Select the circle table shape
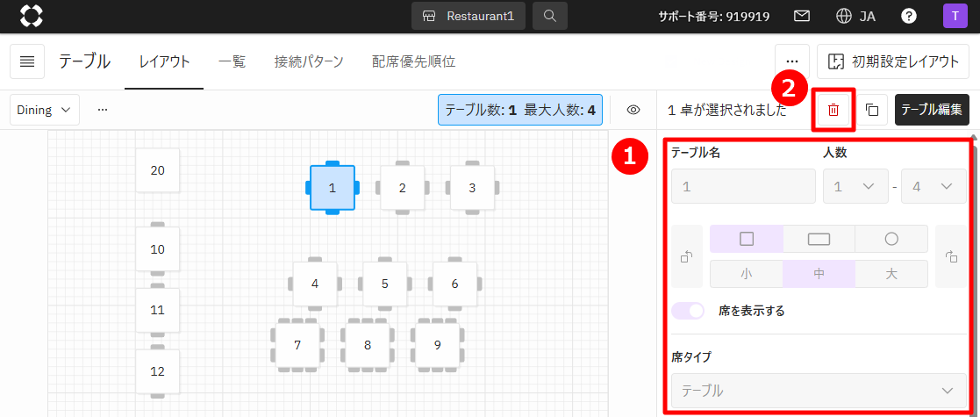The height and width of the screenshot is (417, 980). [891, 239]
